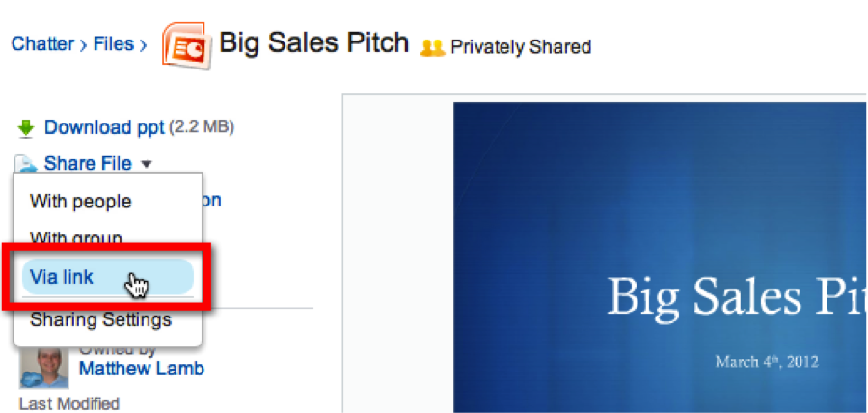Navigate to the Files breadcrumb
Viewport: 868px width, 413px height.
click(x=114, y=44)
